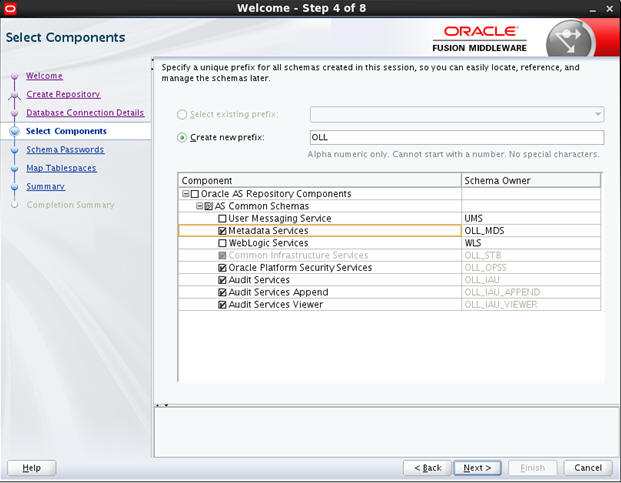
Task: Go to Create Repository step
Action: [63, 94]
